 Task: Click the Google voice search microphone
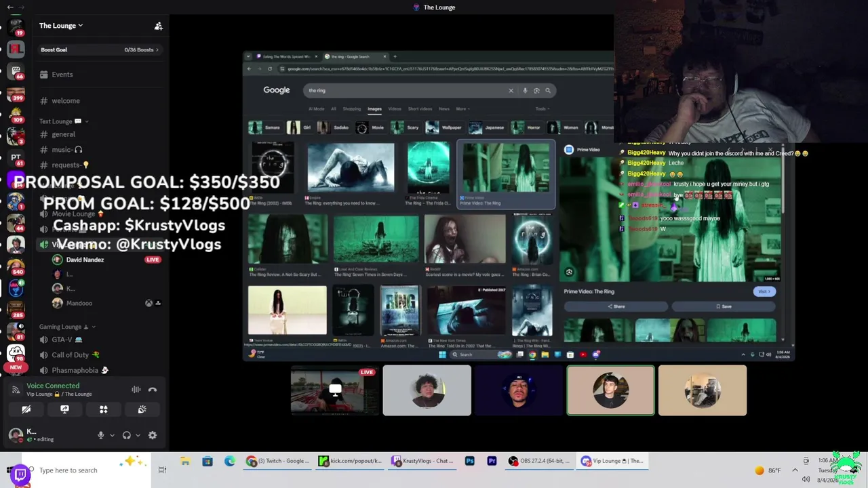point(525,91)
